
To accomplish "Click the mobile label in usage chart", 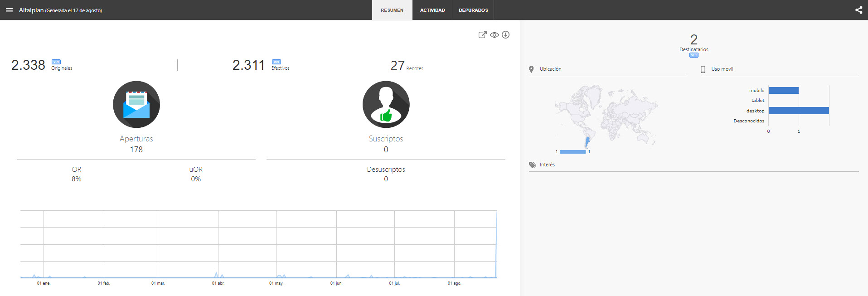I will click(757, 91).
